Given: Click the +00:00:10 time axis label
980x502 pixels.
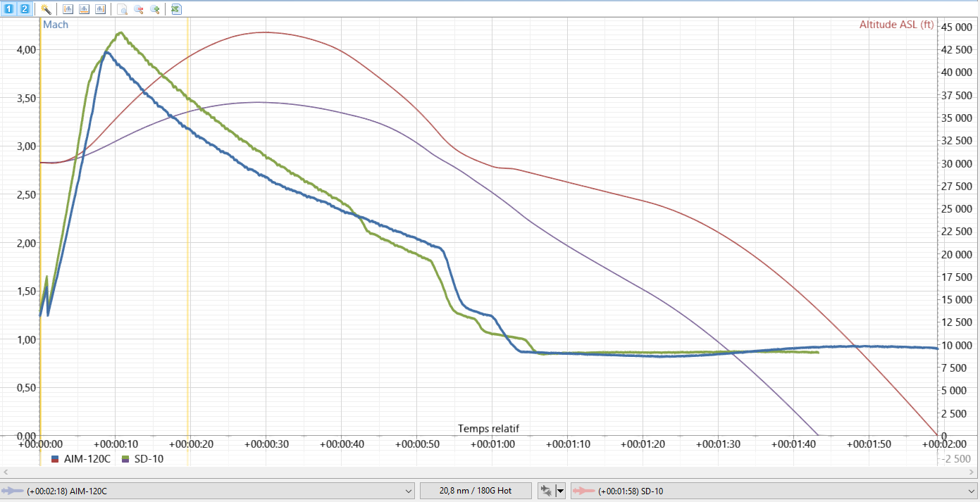Looking at the screenshot, I should click(x=116, y=444).
